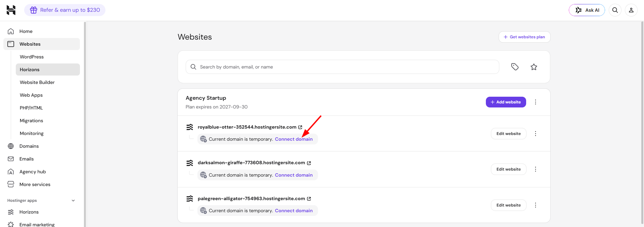Open Ask AI assistant
The image size is (644, 227).
(x=587, y=10)
